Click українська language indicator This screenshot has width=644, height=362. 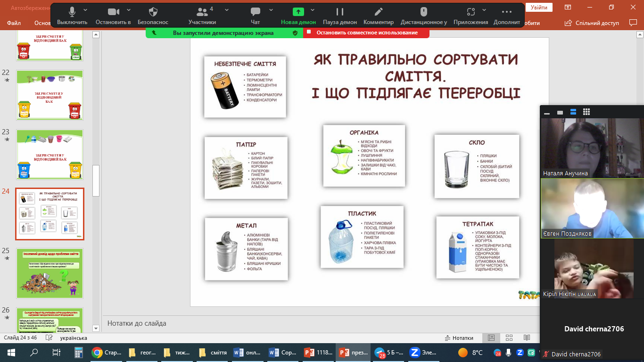click(x=74, y=338)
